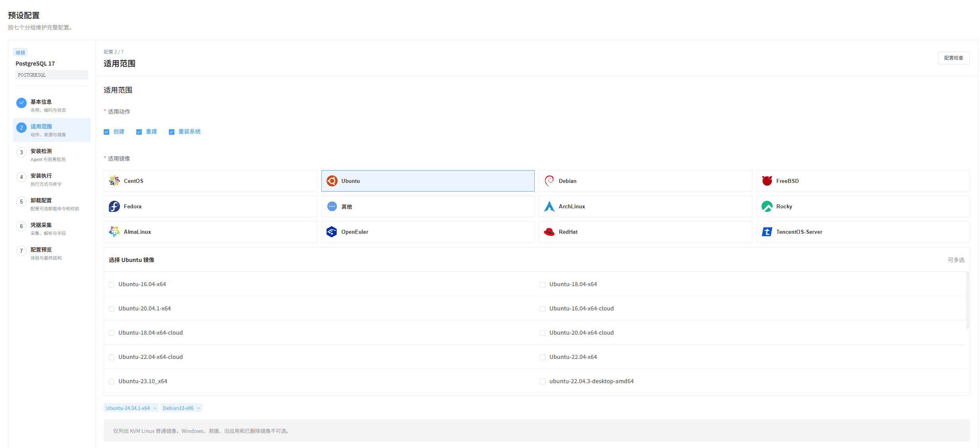Check Ubuntu-22.04-x64-cloud image
Screen dimensions: 980x448
112,357
